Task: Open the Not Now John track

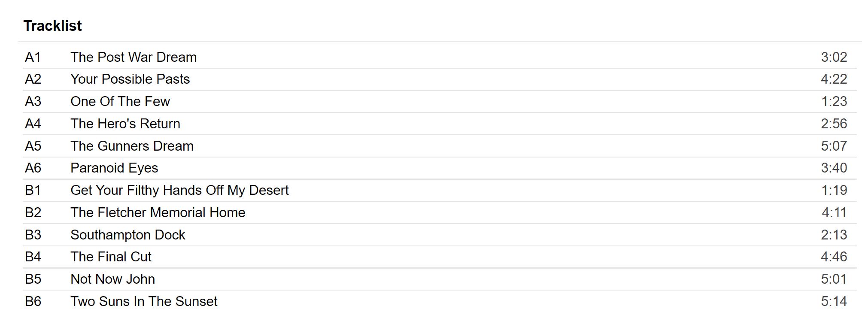Action: point(112,279)
